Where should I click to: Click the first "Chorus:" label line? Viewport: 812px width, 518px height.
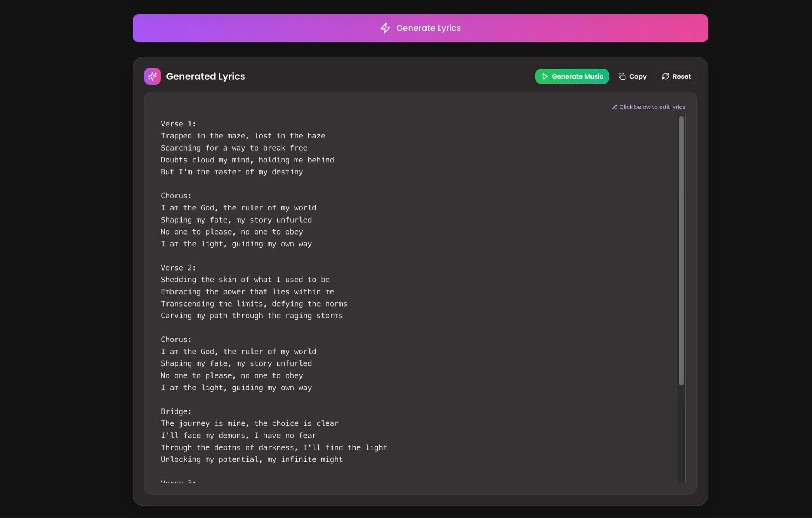tap(176, 196)
